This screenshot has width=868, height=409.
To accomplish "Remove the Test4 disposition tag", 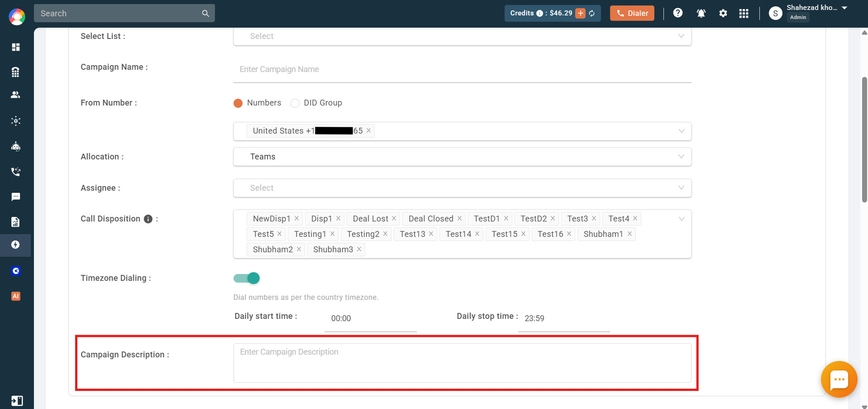I will pos(635,218).
